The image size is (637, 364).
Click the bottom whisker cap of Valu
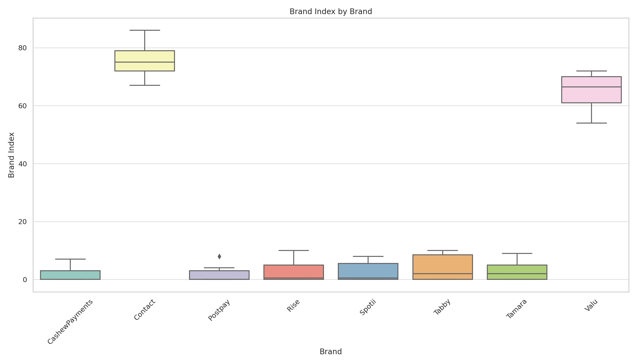(591, 123)
